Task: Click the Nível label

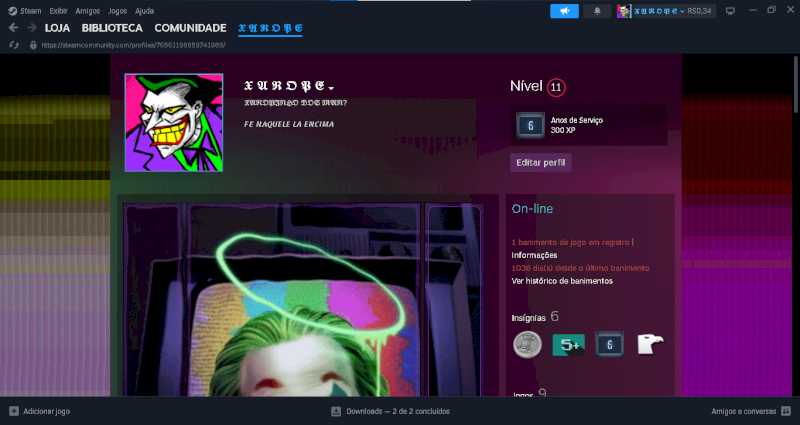Action: click(526, 86)
